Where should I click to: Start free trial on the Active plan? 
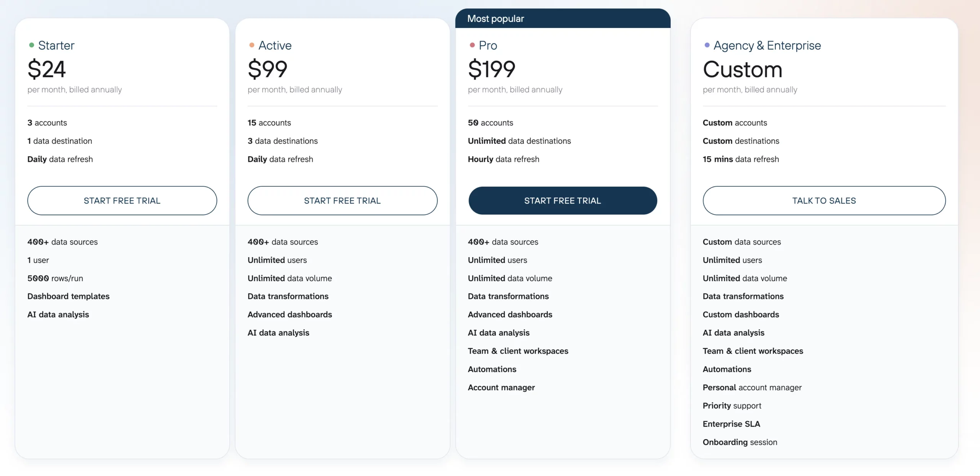coord(342,201)
